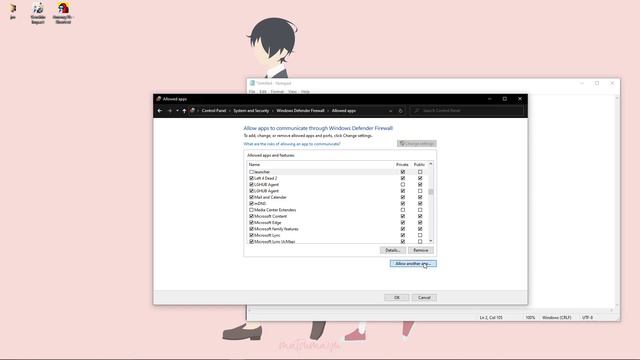Open the Edit menu in Notepad

(x=263, y=91)
